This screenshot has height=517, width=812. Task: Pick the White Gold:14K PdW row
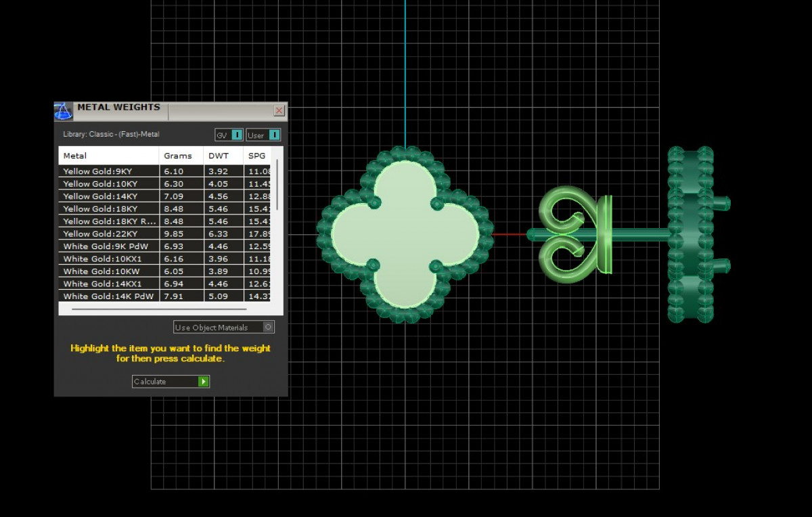[x=108, y=296]
